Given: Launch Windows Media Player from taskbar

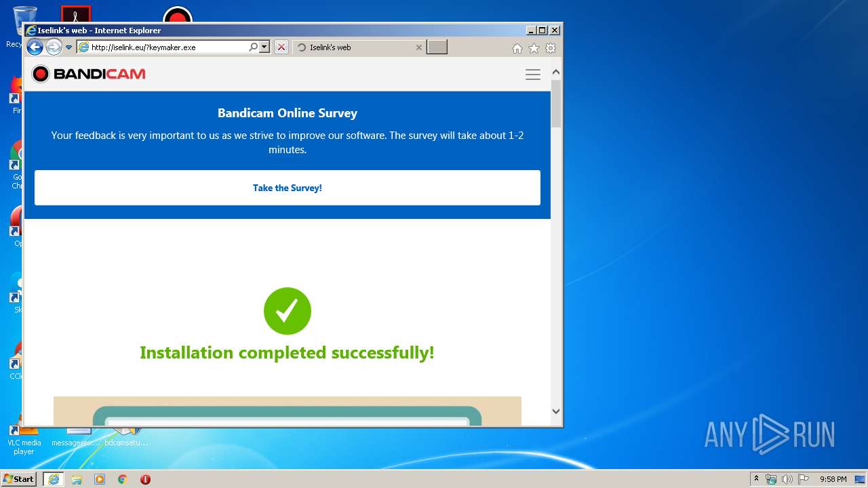Looking at the screenshot, I should click(x=100, y=479).
